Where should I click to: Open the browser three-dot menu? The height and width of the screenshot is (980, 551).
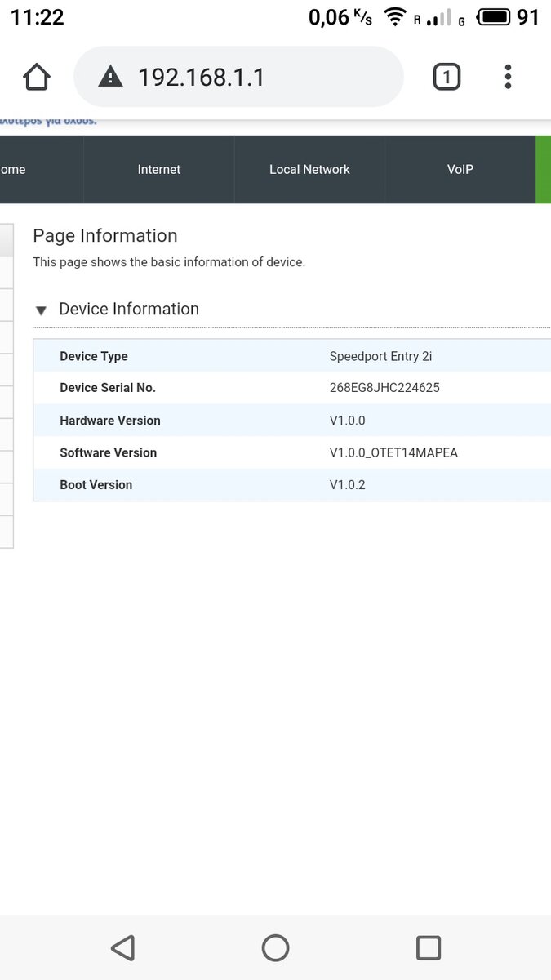click(x=508, y=77)
